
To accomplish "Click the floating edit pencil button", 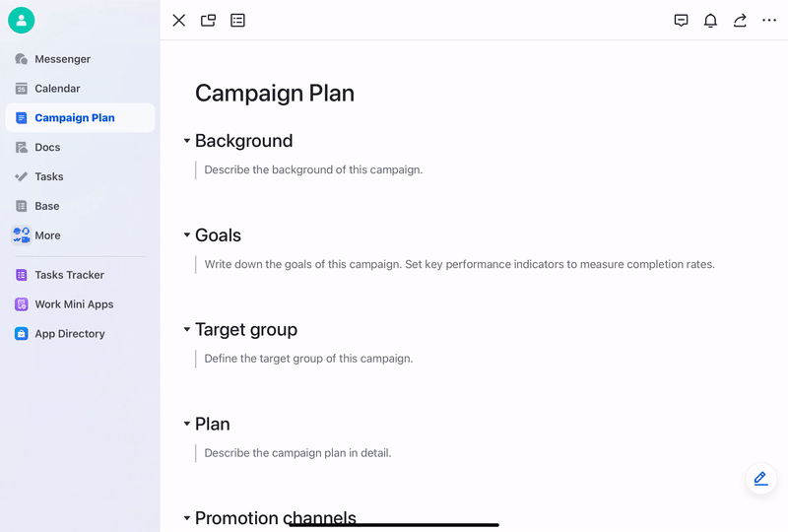I will pos(760,478).
